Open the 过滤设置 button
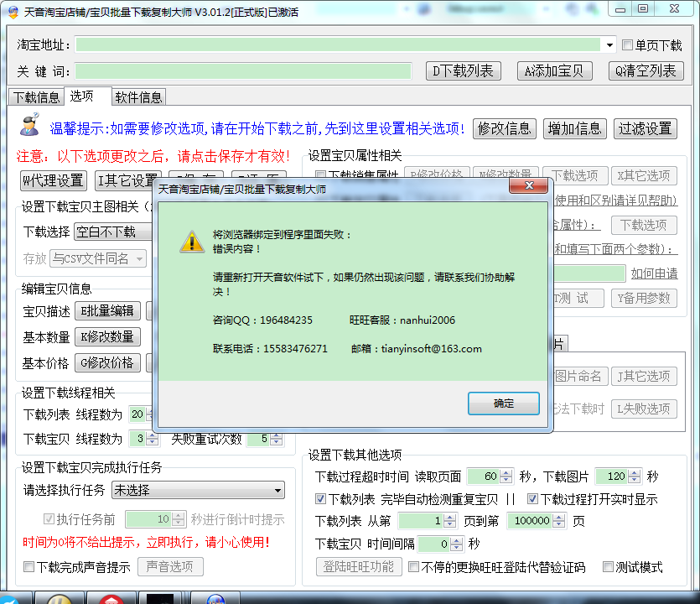The width and height of the screenshot is (700, 604). [x=645, y=128]
